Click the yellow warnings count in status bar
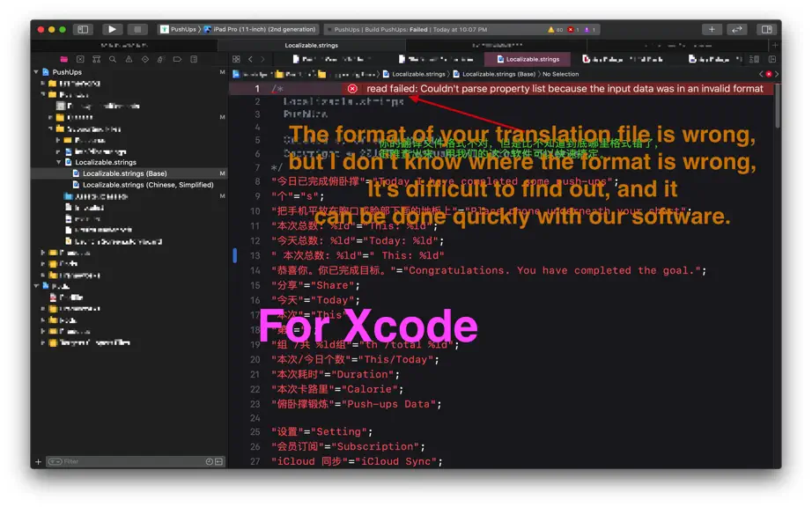Image resolution: width=812 pixels, height=507 pixels. 555,30
